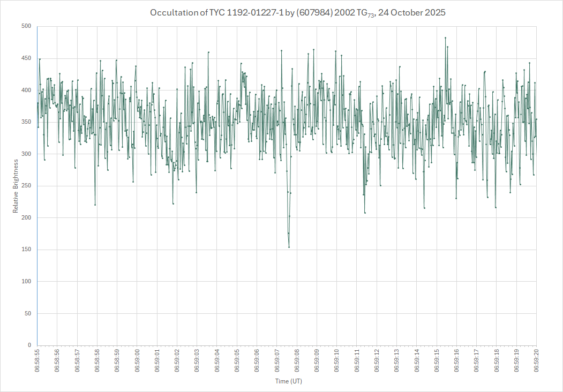Select the 'Relative Brightness' y-axis title
563x392 pixels.
(16, 185)
